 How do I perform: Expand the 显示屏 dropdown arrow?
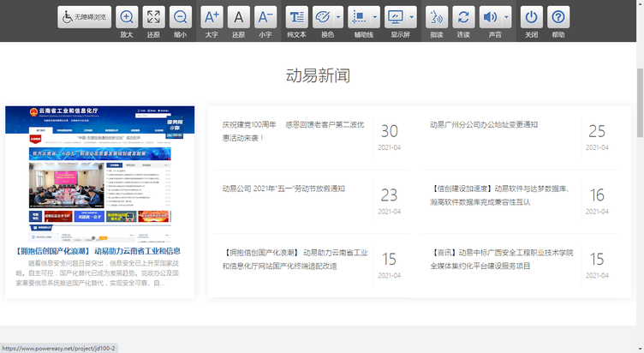pyautogui.click(x=412, y=17)
